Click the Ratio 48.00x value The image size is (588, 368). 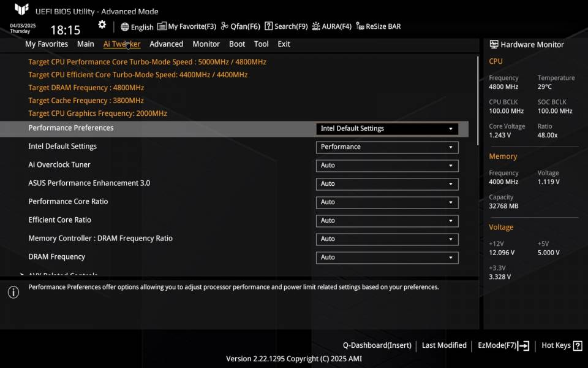(548, 135)
